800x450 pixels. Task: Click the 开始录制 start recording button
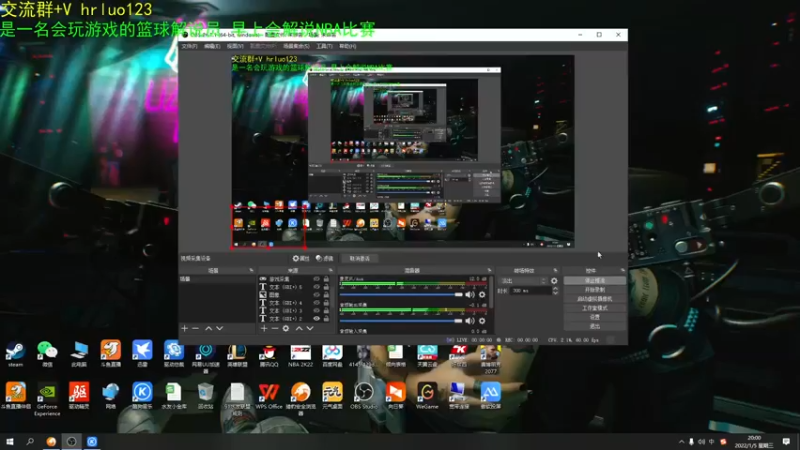594,290
